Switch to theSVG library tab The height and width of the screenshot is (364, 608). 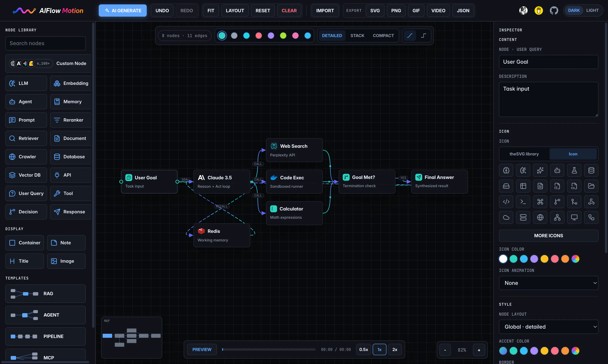pyautogui.click(x=524, y=154)
